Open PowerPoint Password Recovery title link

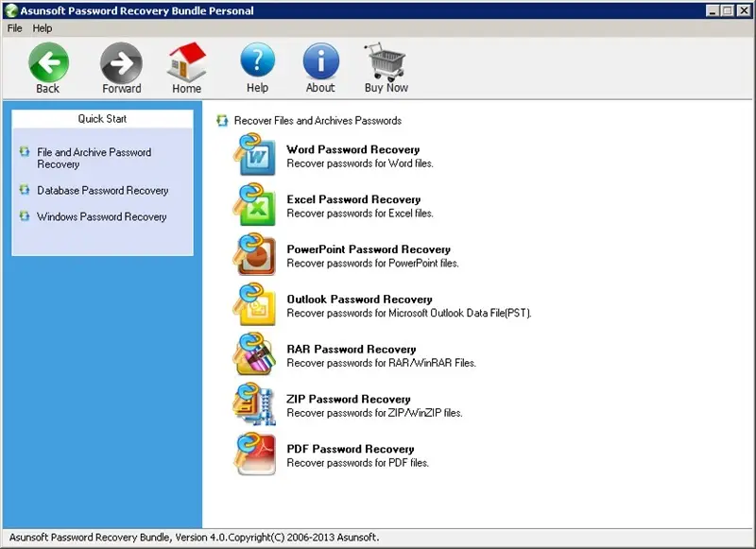coord(369,249)
